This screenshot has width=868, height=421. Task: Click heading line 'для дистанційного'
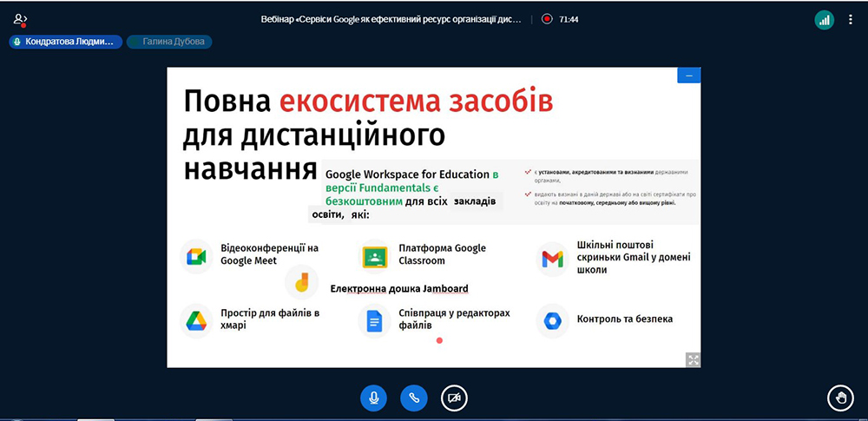tap(314, 135)
